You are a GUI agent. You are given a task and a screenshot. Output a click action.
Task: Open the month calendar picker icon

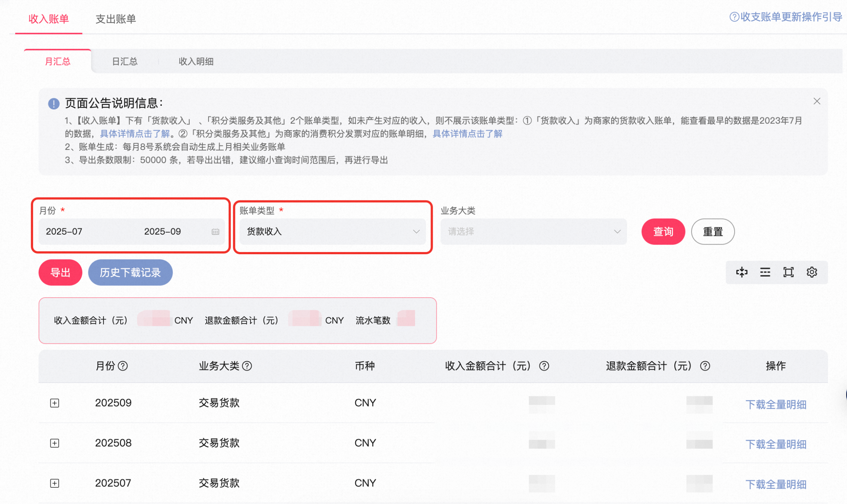pos(215,232)
